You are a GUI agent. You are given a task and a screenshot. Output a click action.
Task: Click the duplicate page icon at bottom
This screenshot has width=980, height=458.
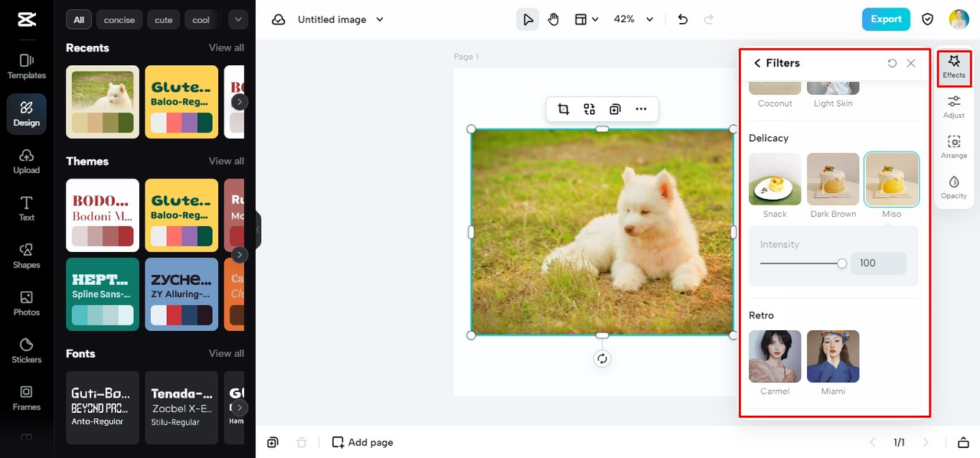point(273,443)
